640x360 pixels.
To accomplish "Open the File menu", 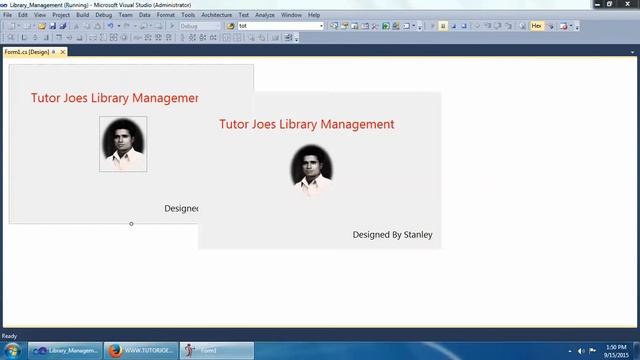I will click(x=8, y=15).
